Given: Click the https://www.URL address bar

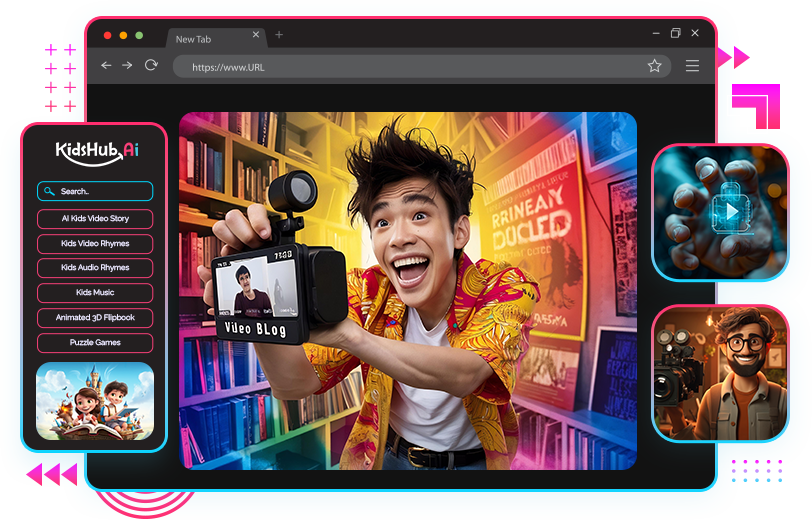Looking at the screenshot, I should pyautogui.click(x=422, y=66).
